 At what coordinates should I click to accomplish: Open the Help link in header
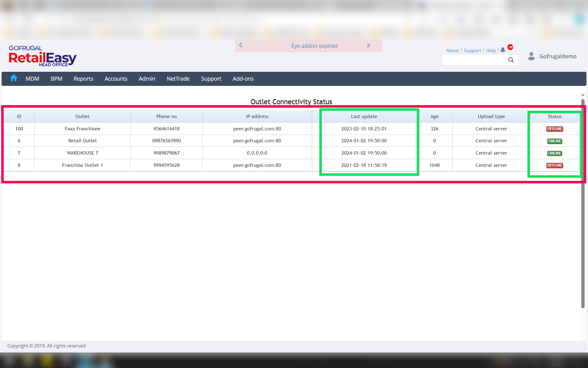(491, 50)
